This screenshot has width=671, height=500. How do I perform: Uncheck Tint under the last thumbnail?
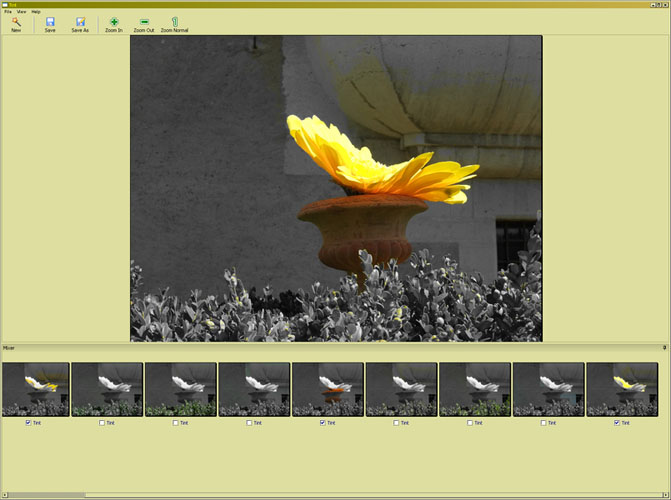click(x=617, y=423)
